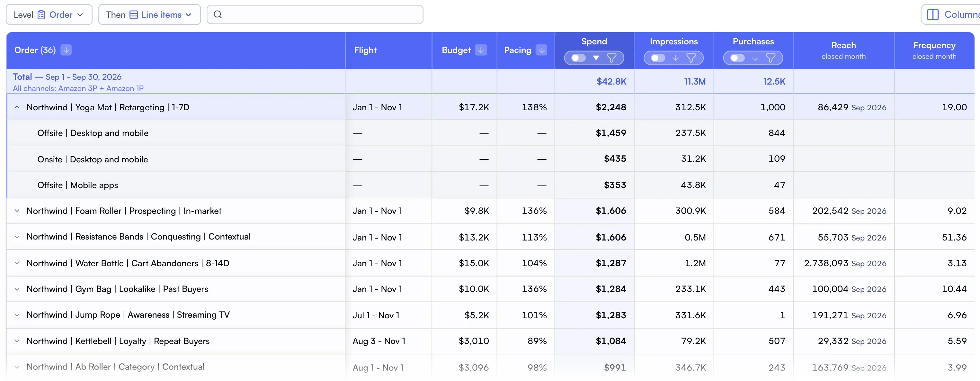Click into the search input field
Image resolution: width=980 pixels, height=381 pixels.
[315, 14]
